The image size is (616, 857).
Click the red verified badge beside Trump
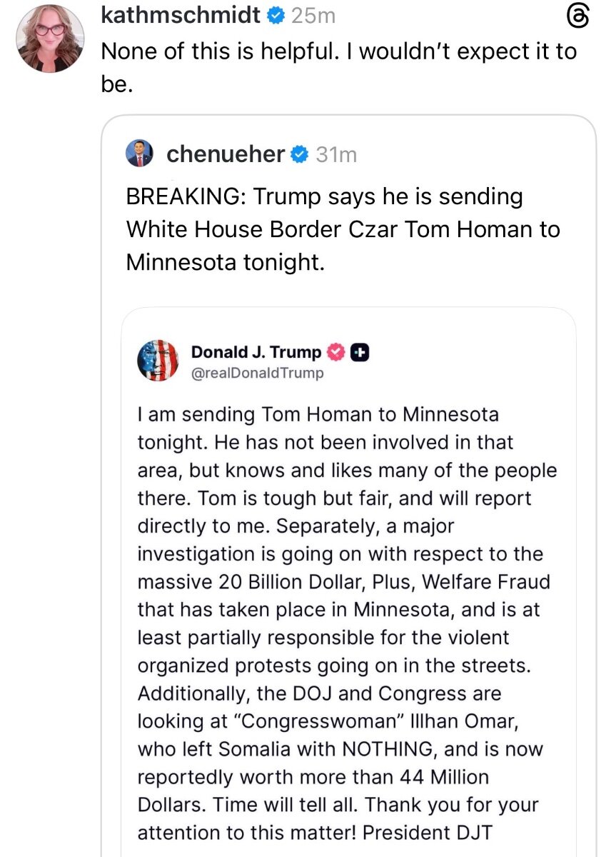[x=336, y=352]
